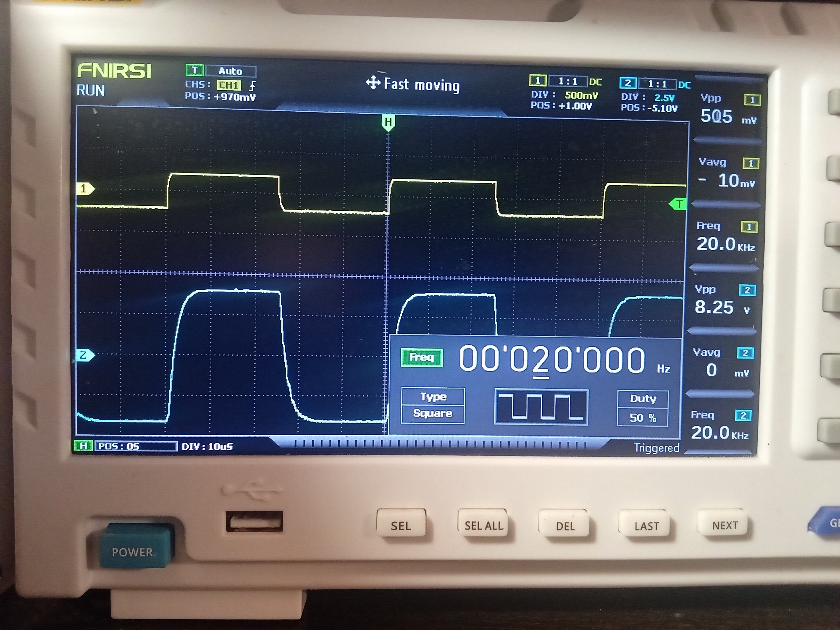Open the Duty 50 % selector
This screenshot has height=630, width=840.
pyautogui.click(x=643, y=408)
